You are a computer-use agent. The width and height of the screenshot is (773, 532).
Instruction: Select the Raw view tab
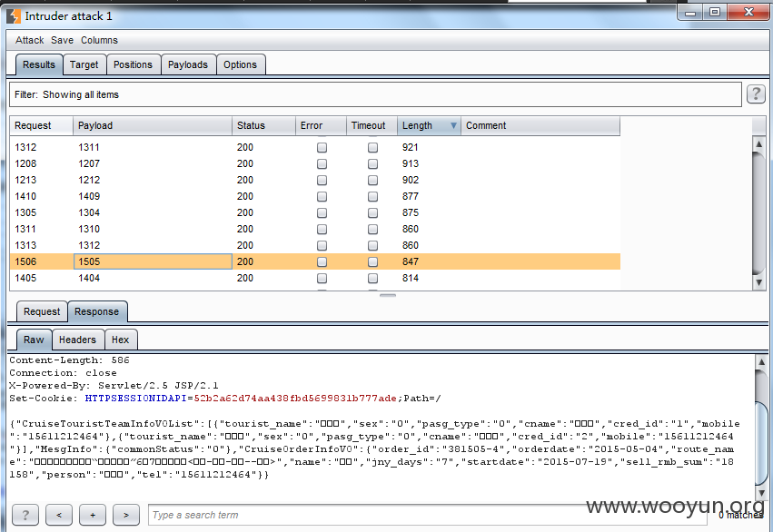click(x=34, y=340)
